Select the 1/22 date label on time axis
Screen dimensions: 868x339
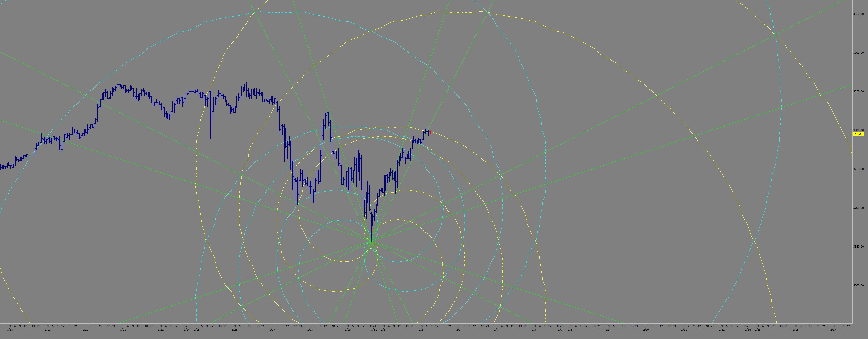click(x=161, y=330)
